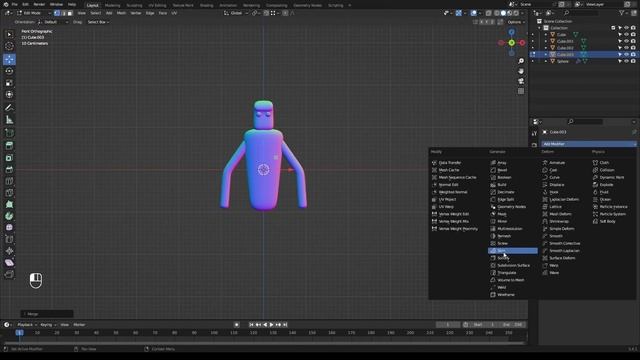Open the Select Box drag dropdown
The height and width of the screenshot is (360, 640).
click(x=98, y=22)
